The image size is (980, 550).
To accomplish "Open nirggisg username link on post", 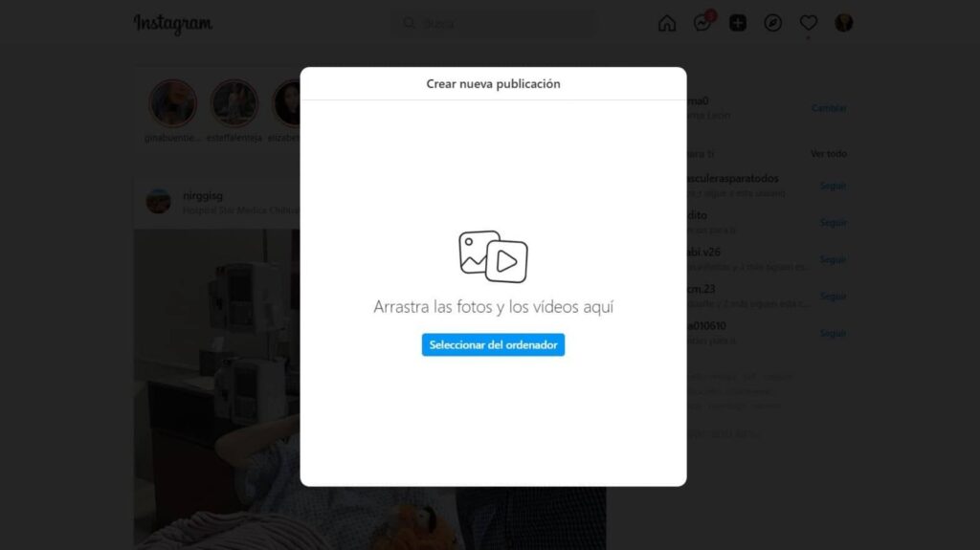I will click(x=203, y=196).
